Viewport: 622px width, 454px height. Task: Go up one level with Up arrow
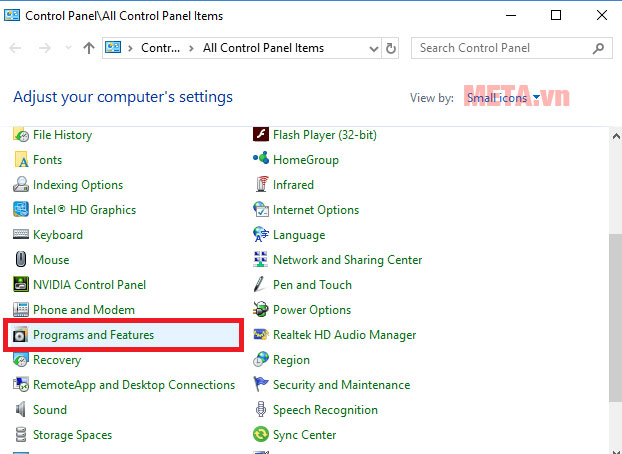click(89, 48)
